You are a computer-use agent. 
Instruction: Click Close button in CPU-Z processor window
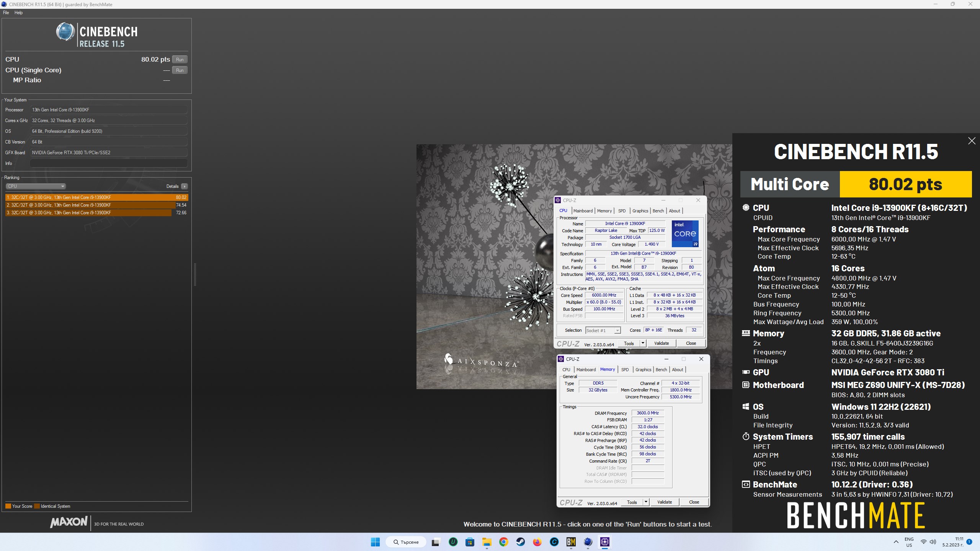click(x=691, y=343)
